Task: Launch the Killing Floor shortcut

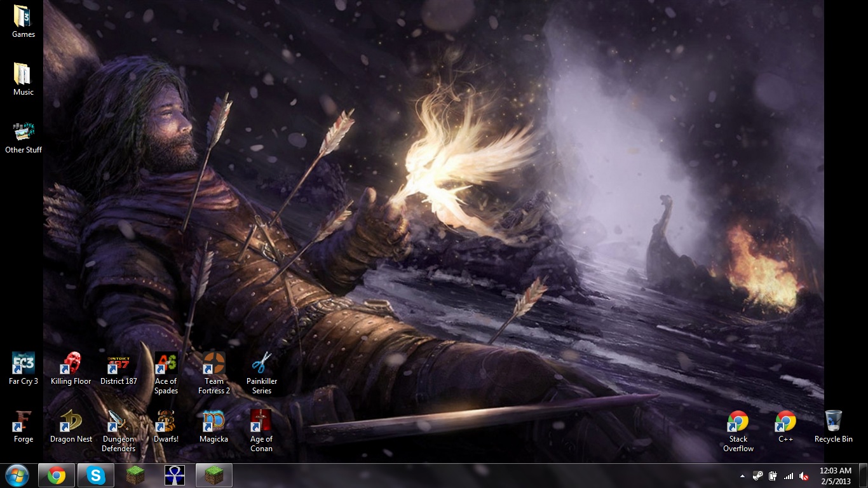Action: pyautogui.click(x=71, y=365)
